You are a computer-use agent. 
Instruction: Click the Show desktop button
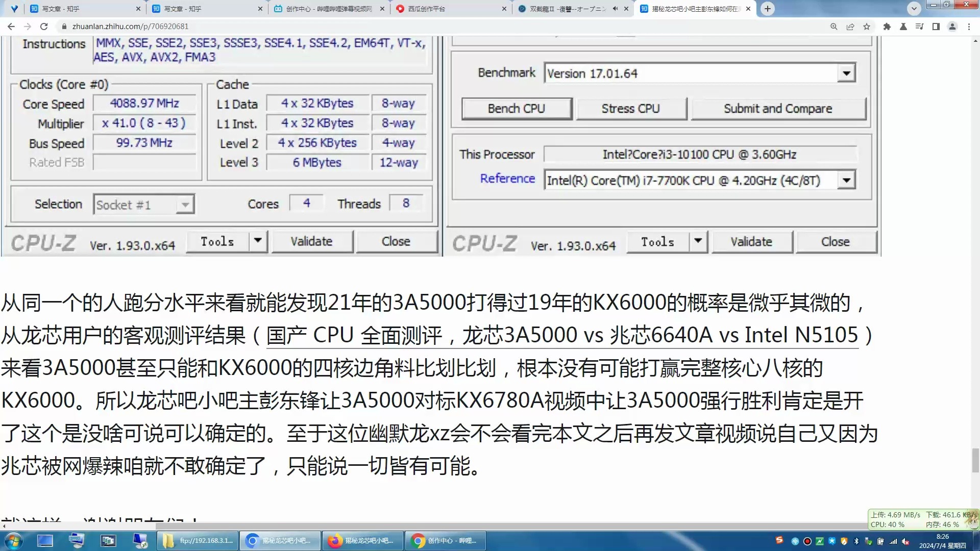976,541
